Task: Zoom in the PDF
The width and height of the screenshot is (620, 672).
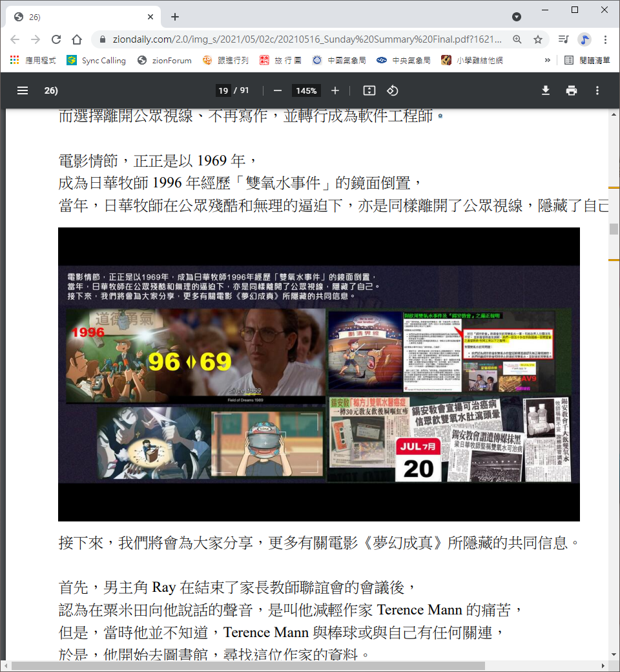Action: pyautogui.click(x=335, y=90)
